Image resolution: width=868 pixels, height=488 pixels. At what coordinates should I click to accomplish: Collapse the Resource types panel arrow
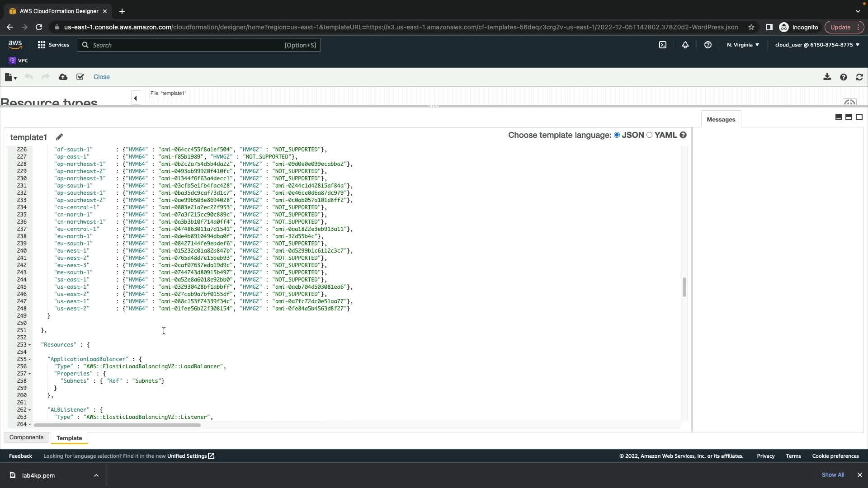point(135,98)
